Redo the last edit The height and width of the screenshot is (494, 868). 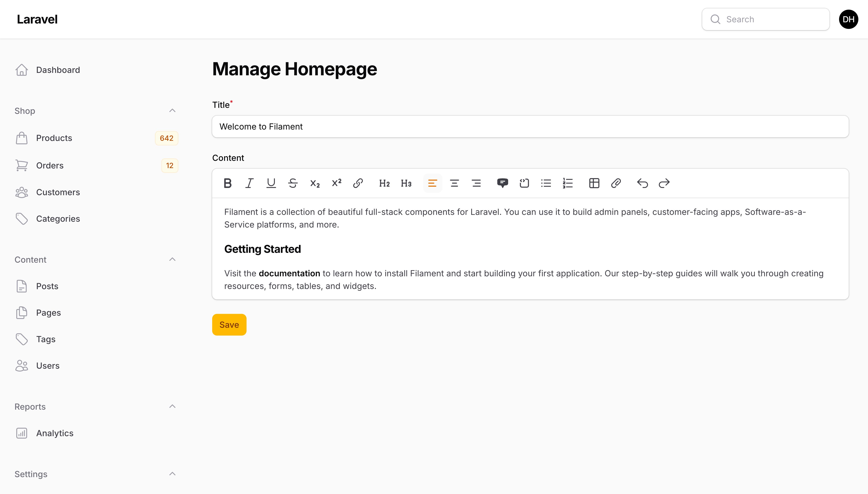point(664,183)
